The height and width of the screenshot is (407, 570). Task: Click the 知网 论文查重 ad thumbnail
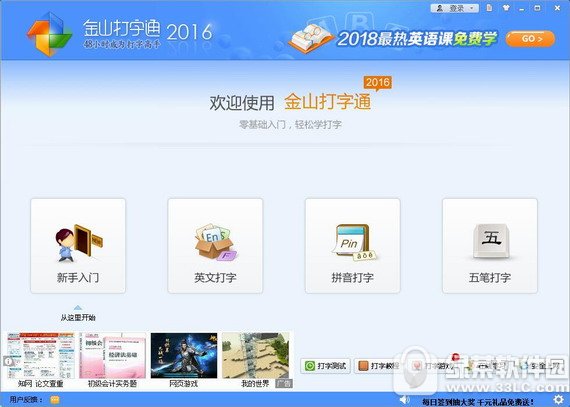(x=41, y=356)
